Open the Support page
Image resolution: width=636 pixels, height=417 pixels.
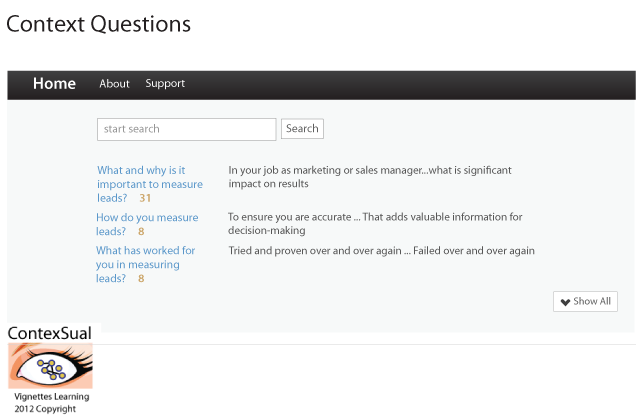(x=165, y=84)
